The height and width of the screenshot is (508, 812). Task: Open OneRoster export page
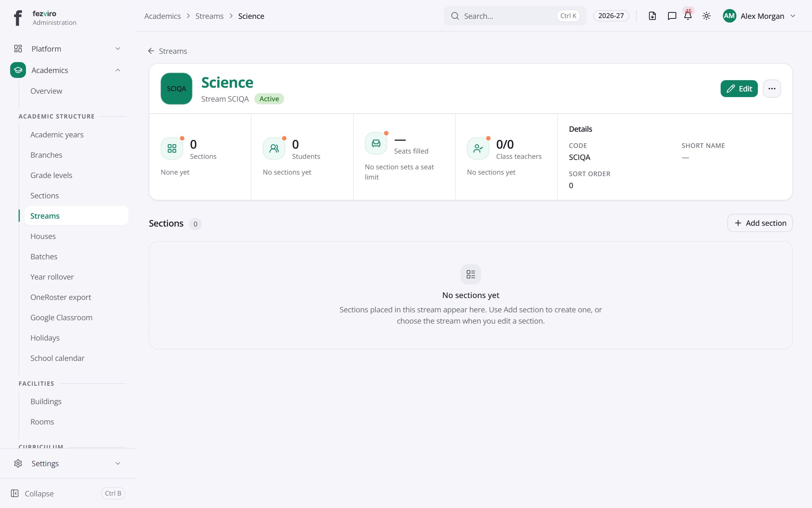(x=61, y=297)
